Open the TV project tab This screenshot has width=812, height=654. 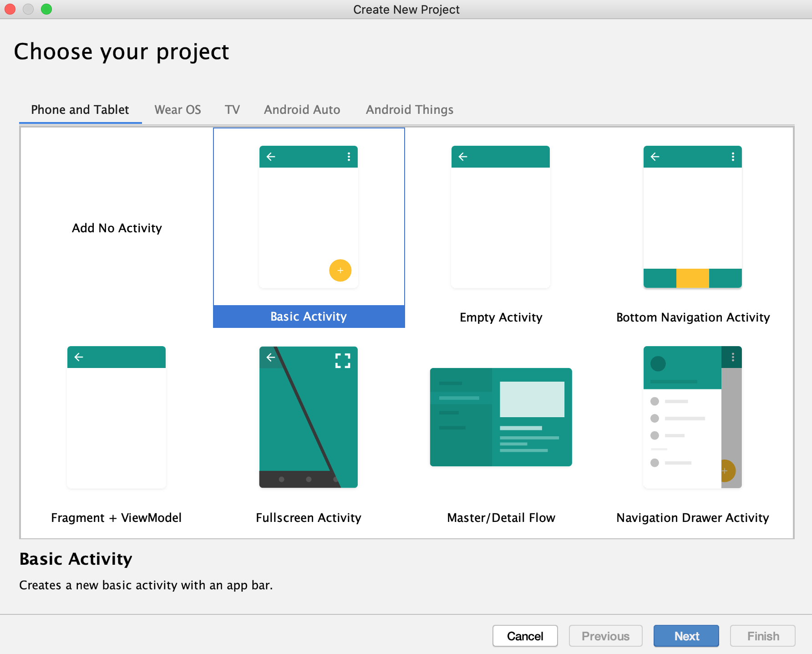tap(232, 109)
